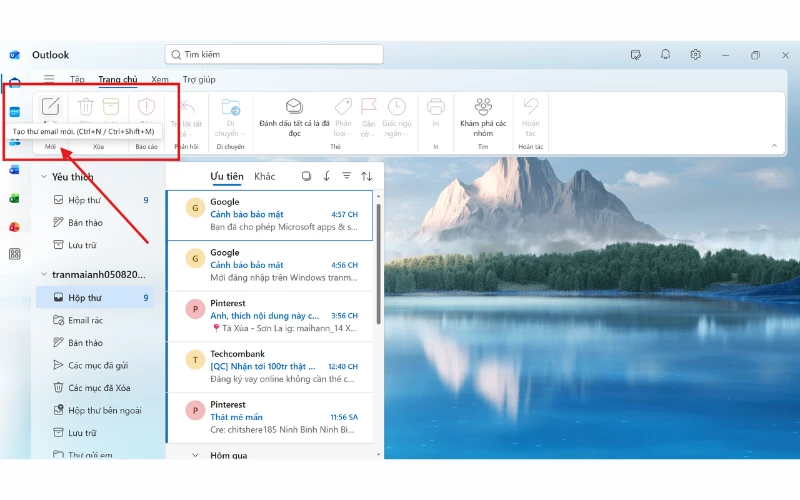This screenshot has height=500, width=800.
Task: Click the Print icon (In)
Action: click(436, 106)
